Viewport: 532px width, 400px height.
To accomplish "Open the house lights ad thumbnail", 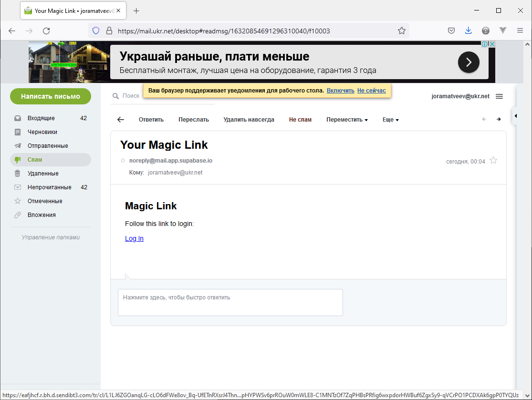I will [x=69, y=62].
